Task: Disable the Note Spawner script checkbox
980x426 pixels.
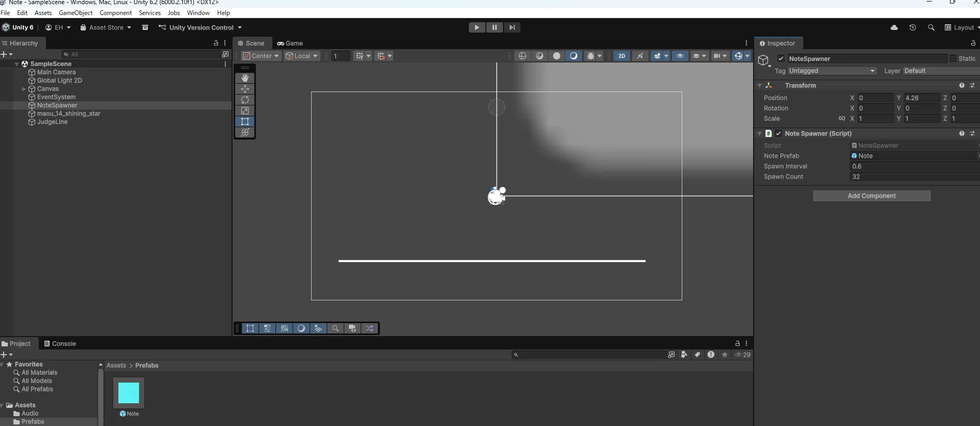Action: coord(778,133)
